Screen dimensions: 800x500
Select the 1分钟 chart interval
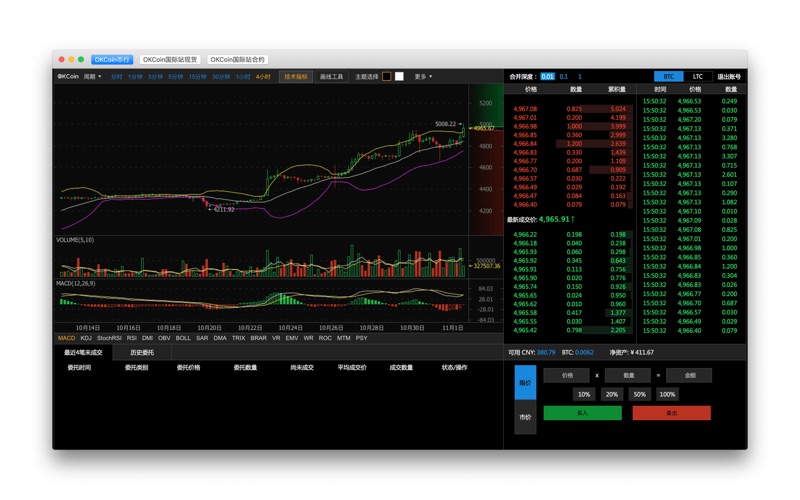(135, 77)
